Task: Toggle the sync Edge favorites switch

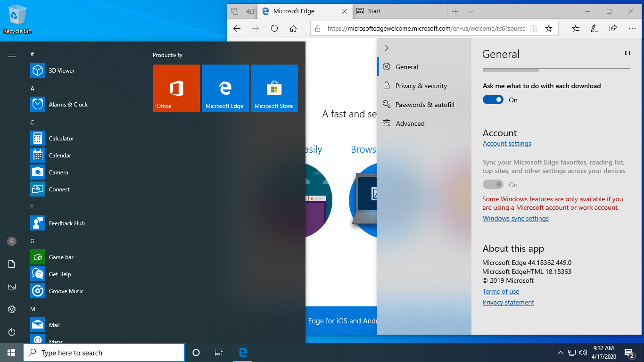Action: point(493,185)
